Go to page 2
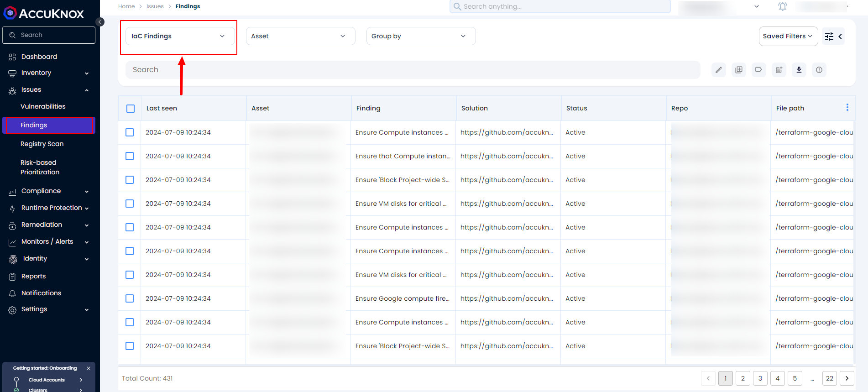Screen dimensions: 868x392 click(x=743, y=378)
